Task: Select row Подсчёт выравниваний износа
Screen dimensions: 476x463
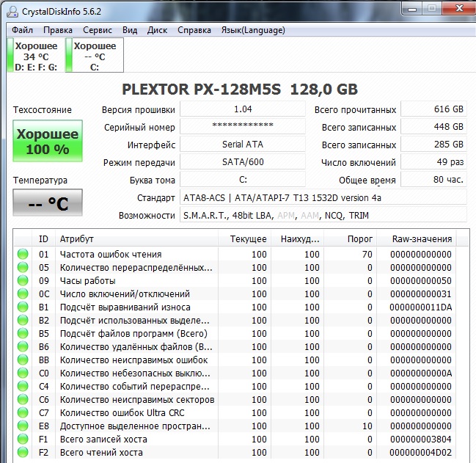Action: click(x=235, y=307)
